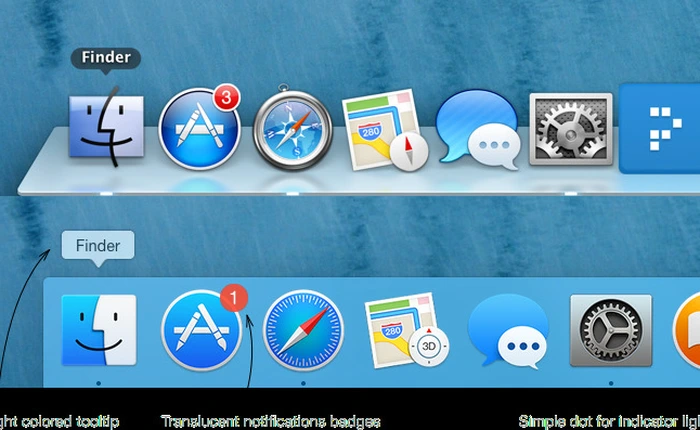Launch Safari in the lower flat dock
Screen dimensions: 700x430
click(x=304, y=330)
